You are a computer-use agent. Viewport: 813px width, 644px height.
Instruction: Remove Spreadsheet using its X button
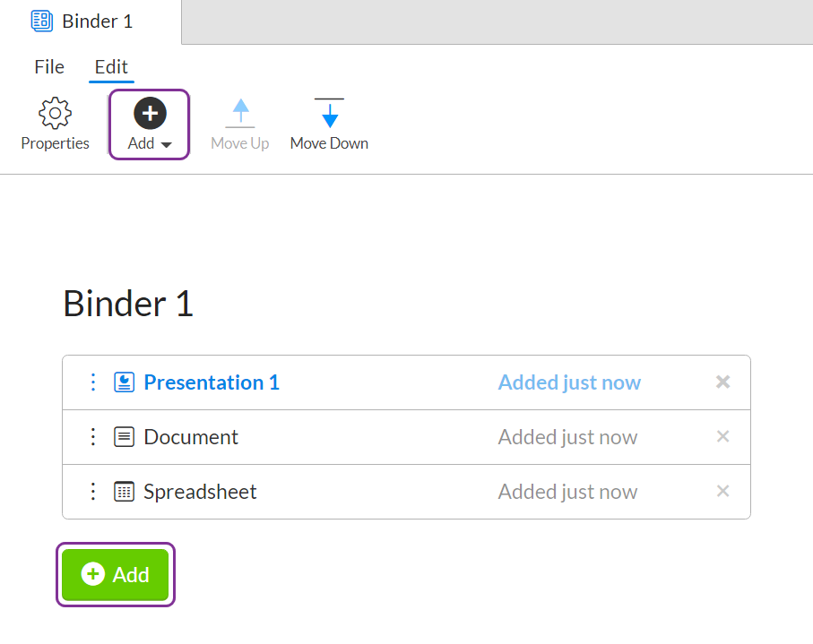(722, 491)
